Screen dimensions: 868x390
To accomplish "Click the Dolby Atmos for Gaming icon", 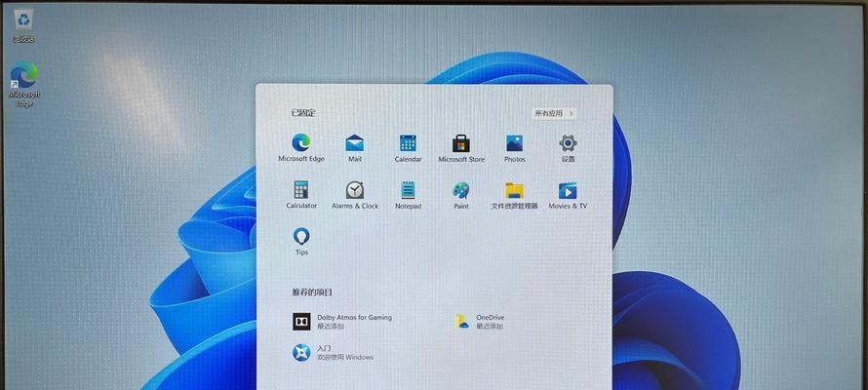I will (x=301, y=321).
